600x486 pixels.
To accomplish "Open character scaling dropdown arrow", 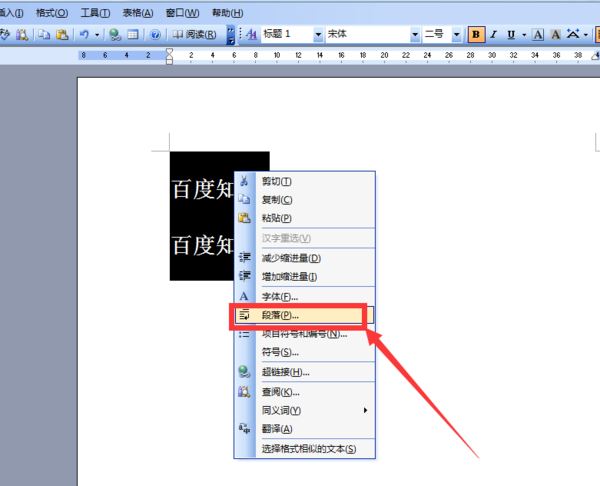I will [x=585, y=35].
